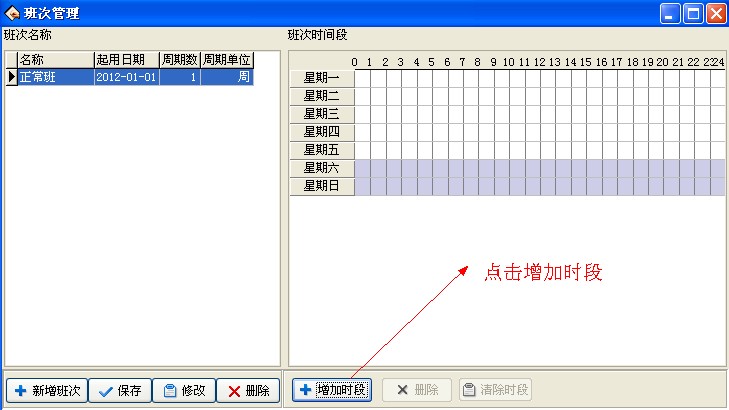Close the 班次管理 window

coord(716,13)
